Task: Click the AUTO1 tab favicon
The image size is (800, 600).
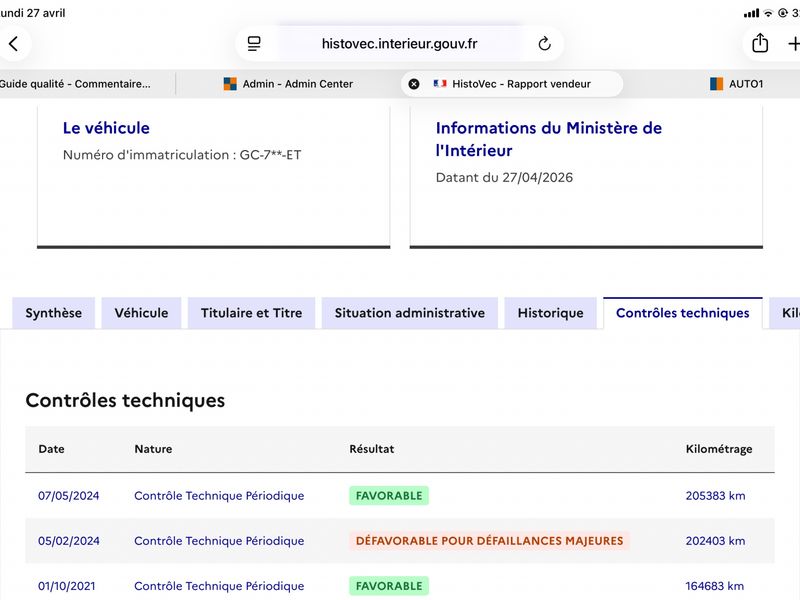Action: (716, 84)
